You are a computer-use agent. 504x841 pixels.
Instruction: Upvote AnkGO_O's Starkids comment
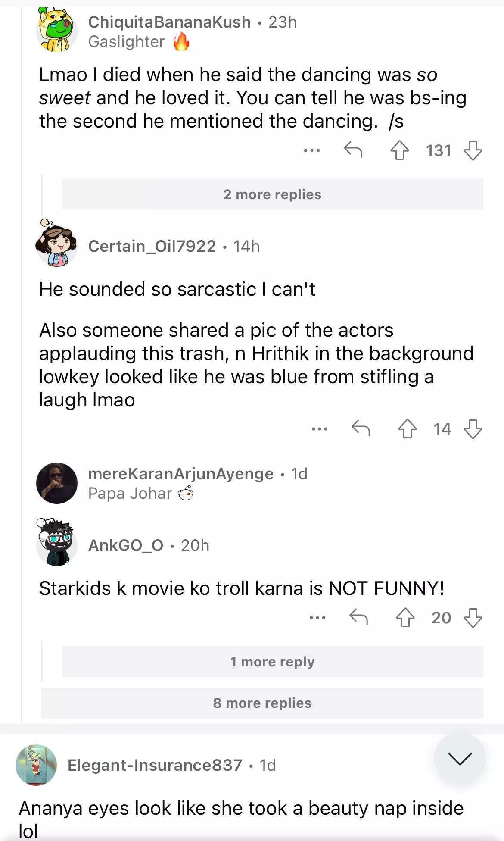tap(405, 618)
